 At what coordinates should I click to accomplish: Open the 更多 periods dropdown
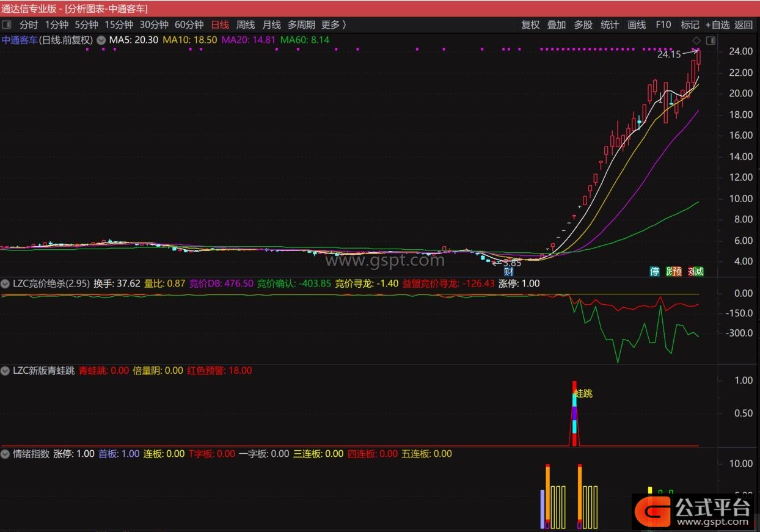(334, 25)
